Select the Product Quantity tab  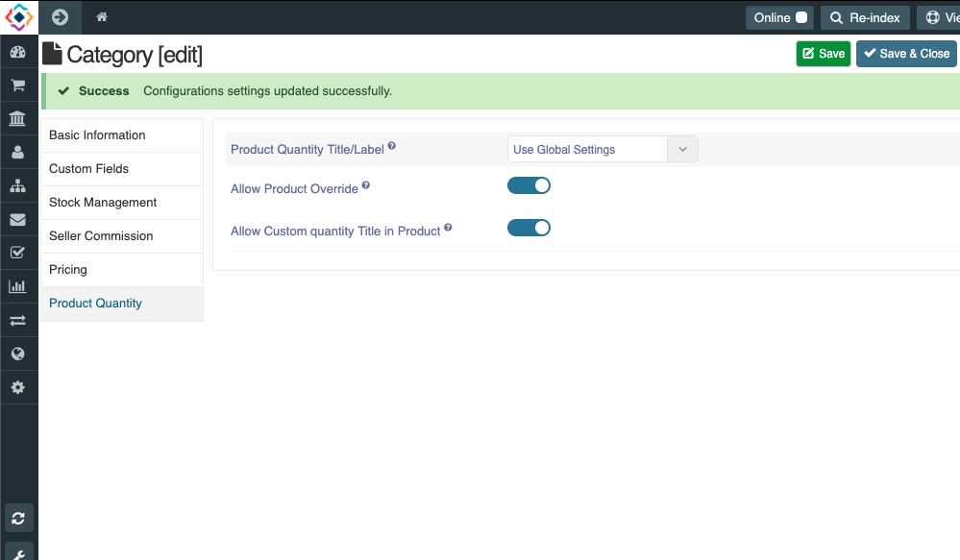coord(122,304)
